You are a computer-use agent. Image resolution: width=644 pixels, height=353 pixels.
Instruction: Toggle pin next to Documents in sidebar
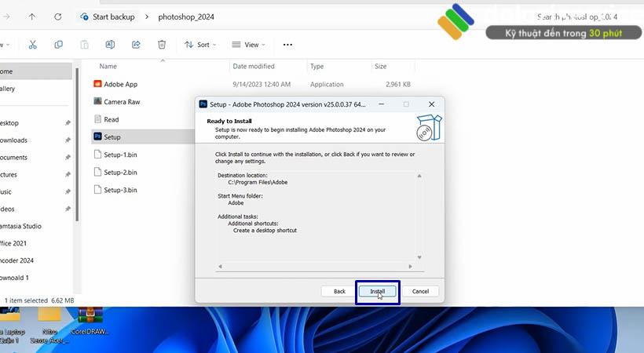tap(68, 157)
